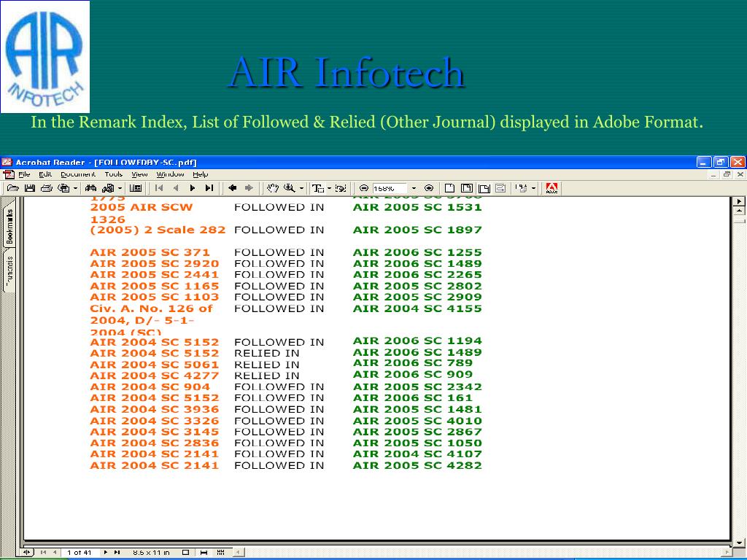Open the File menu

tap(24, 174)
